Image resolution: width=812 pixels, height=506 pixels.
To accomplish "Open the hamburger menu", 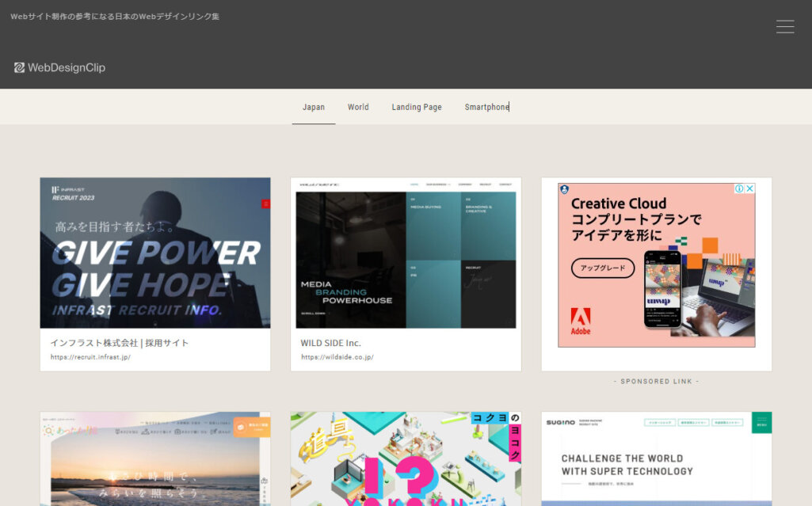I will pyautogui.click(x=785, y=26).
